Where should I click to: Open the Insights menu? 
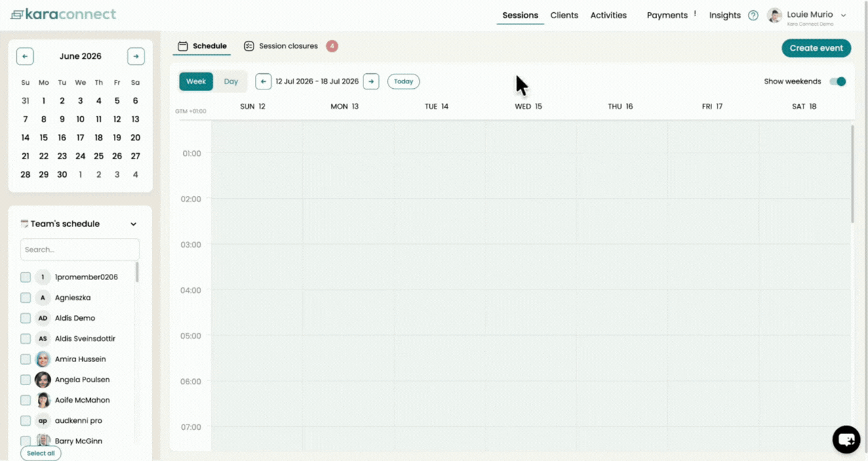(725, 15)
